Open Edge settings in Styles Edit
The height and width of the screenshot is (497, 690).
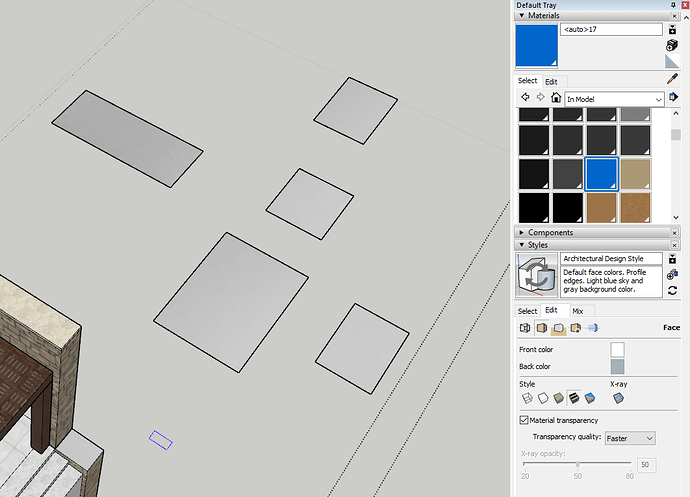(x=525, y=328)
